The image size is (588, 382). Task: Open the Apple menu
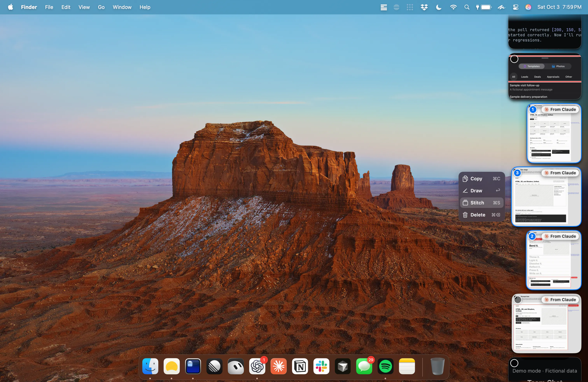[x=11, y=7]
